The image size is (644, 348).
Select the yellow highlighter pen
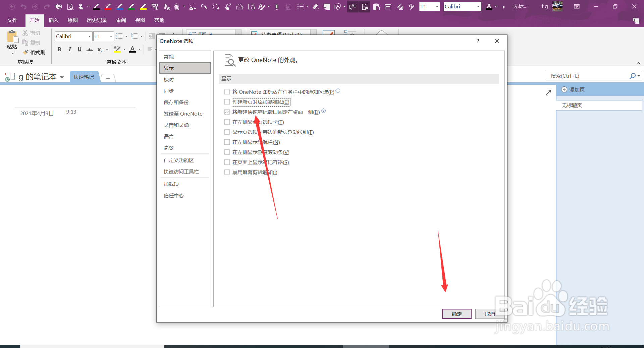[144, 6]
